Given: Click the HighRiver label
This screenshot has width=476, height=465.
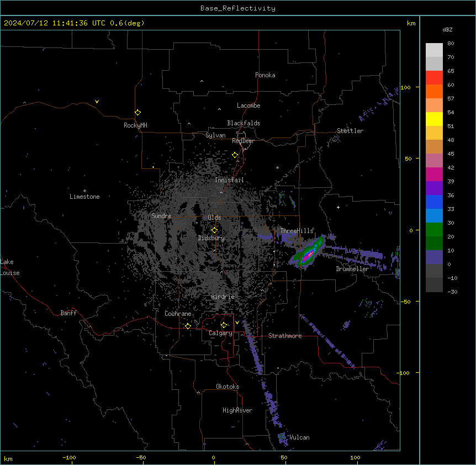Looking at the screenshot, I should (237, 410).
